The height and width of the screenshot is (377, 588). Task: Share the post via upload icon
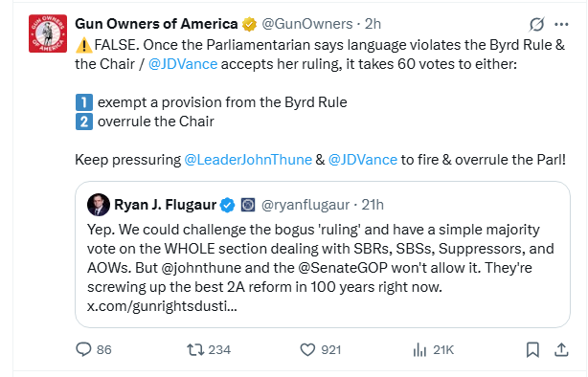561,349
